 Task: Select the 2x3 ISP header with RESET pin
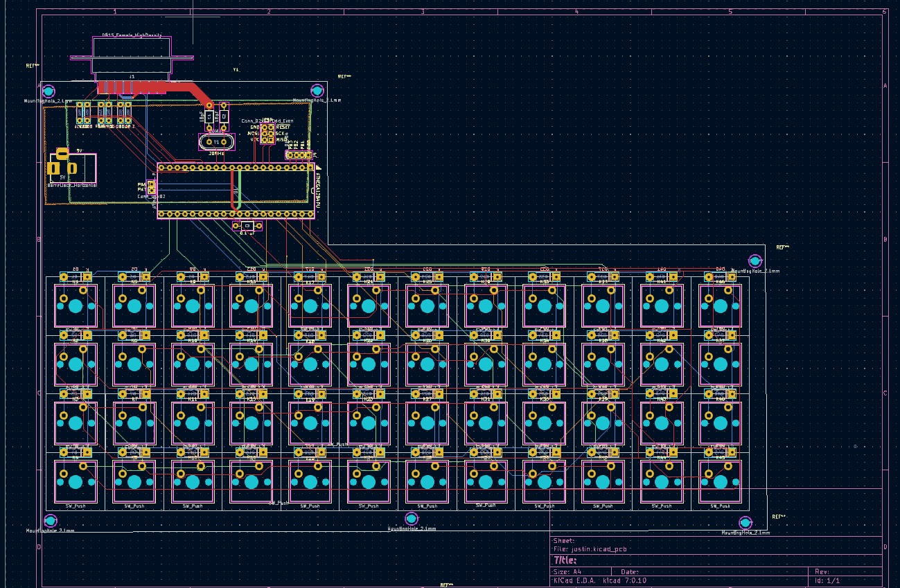point(267,133)
